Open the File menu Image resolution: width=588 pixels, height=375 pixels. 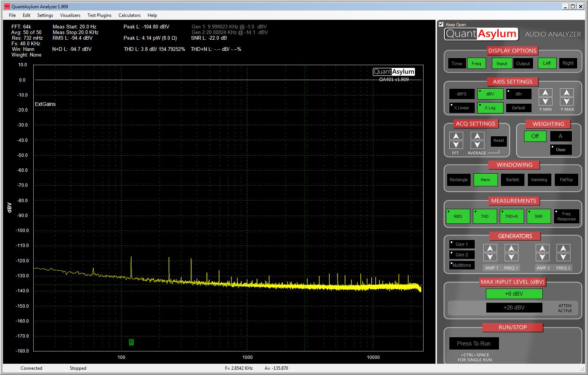pyautogui.click(x=12, y=15)
